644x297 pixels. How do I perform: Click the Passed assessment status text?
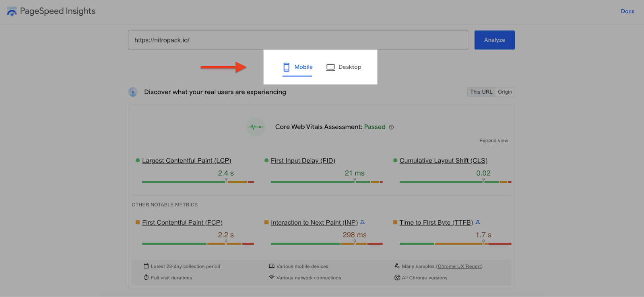coord(375,127)
